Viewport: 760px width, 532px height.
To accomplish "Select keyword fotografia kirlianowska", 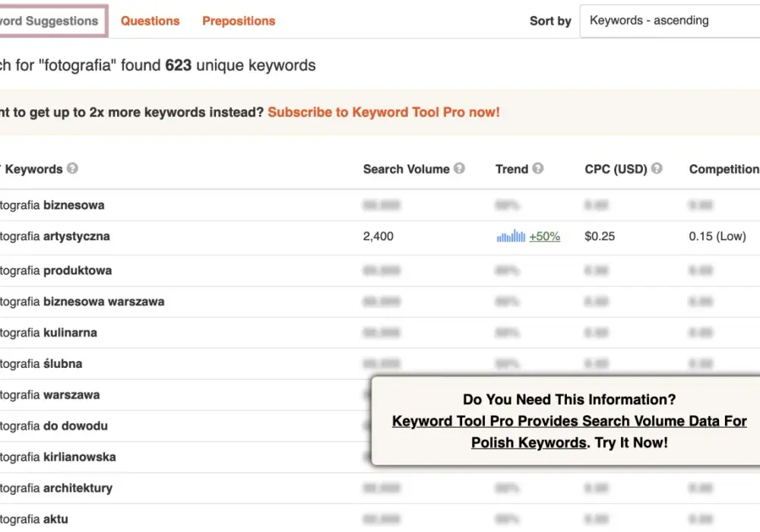I will pos(58,457).
